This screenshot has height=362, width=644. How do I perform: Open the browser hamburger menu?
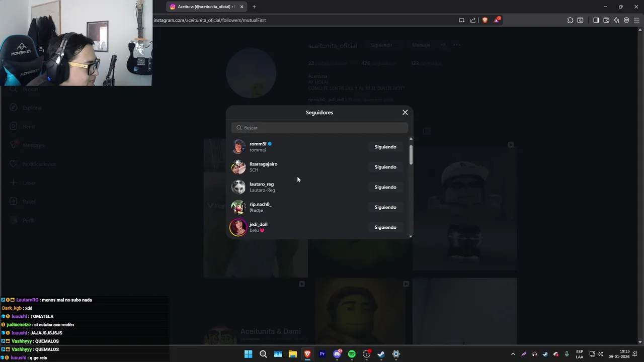click(x=636, y=20)
